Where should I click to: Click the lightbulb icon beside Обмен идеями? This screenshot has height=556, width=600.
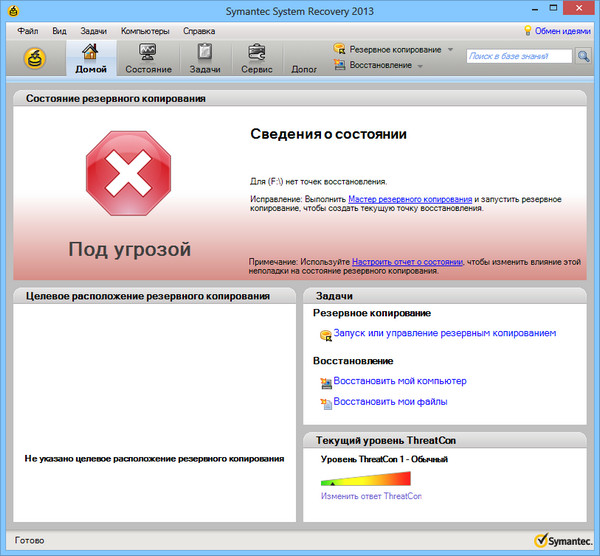(528, 31)
